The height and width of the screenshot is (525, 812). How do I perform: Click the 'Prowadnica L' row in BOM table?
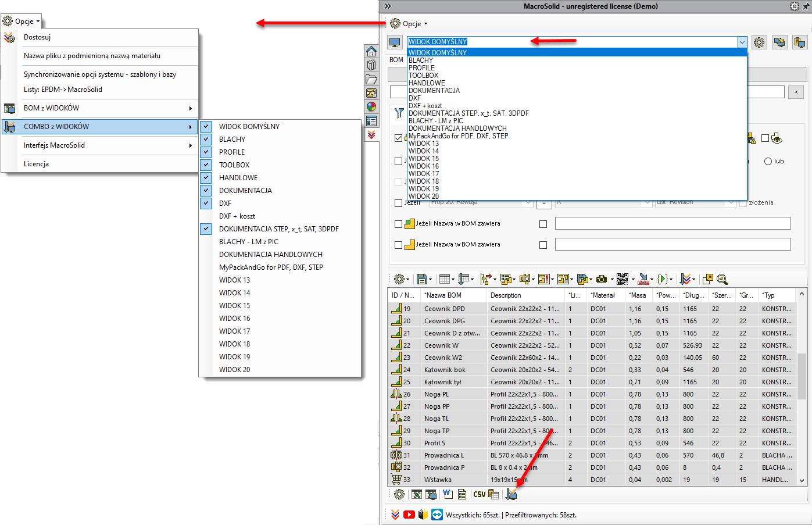pos(592,455)
